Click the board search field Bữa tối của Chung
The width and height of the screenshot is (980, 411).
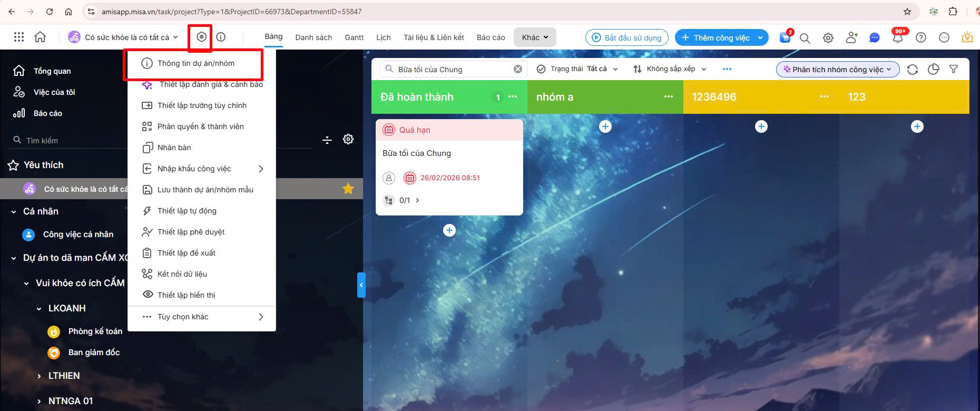click(x=453, y=69)
